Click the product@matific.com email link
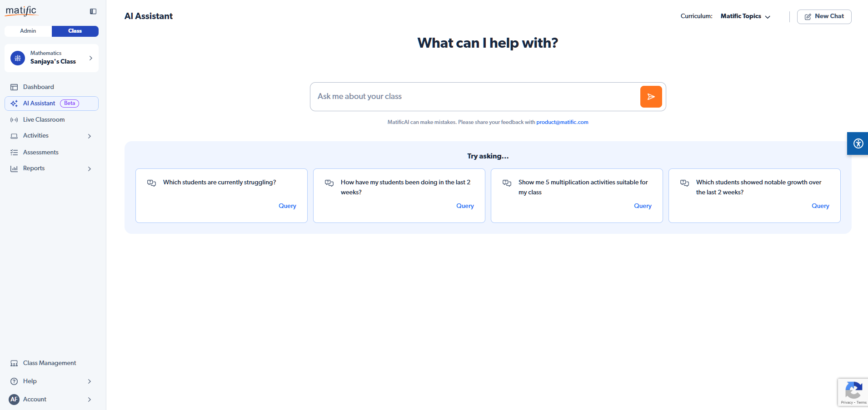868x410 pixels. click(562, 122)
